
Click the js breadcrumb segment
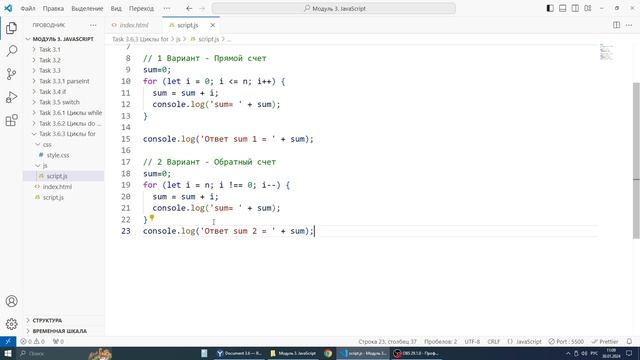178,39
